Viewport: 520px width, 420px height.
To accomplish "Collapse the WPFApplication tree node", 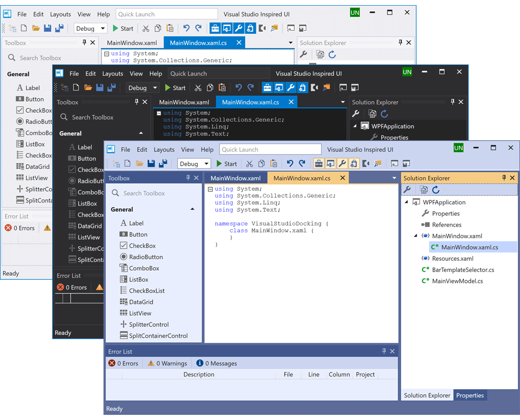I will pyautogui.click(x=406, y=202).
